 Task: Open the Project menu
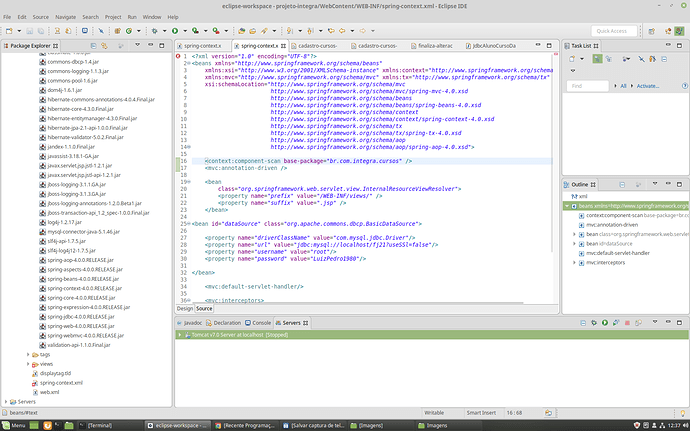[113, 17]
